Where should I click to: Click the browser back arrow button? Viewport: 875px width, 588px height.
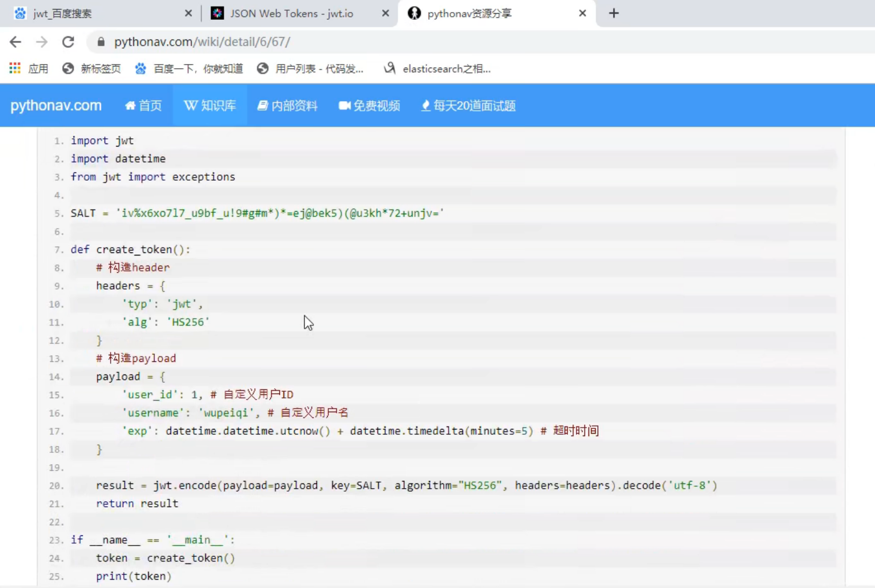coord(16,42)
